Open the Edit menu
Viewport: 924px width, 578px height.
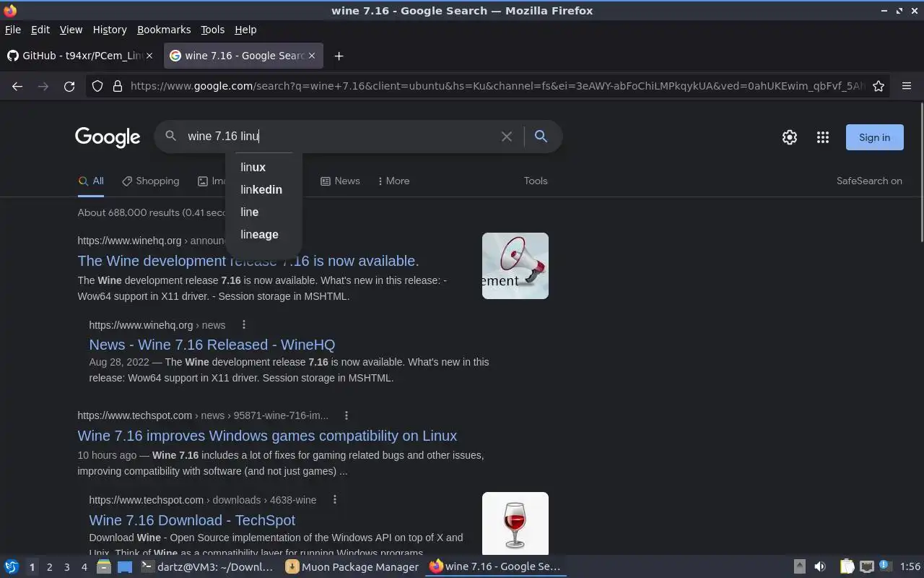coord(40,30)
